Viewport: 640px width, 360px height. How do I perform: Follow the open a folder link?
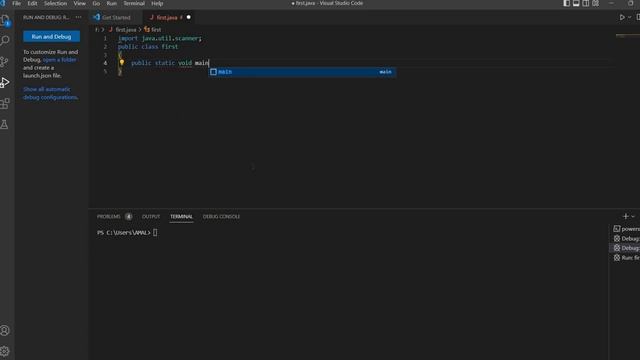click(x=60, y=60)
